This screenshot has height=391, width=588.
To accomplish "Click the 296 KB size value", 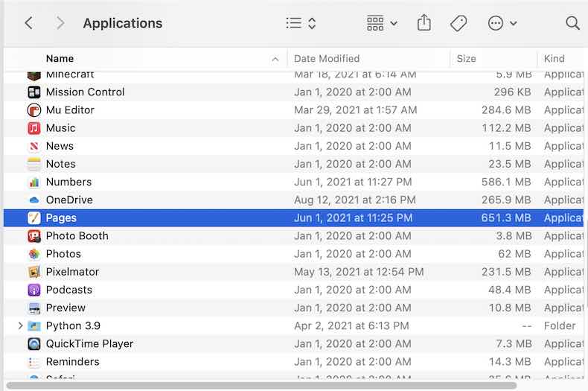I will 512,92.
